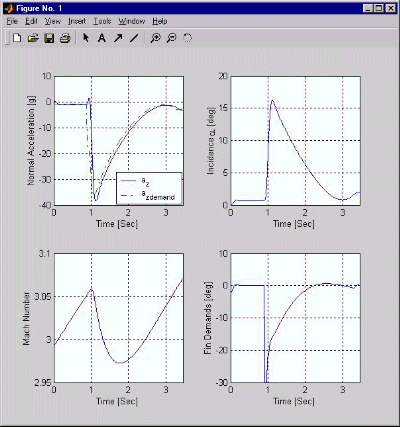Screen dimensions: 400x427
Task: Close the Figure No. 1 window
Action: [390, 8]
